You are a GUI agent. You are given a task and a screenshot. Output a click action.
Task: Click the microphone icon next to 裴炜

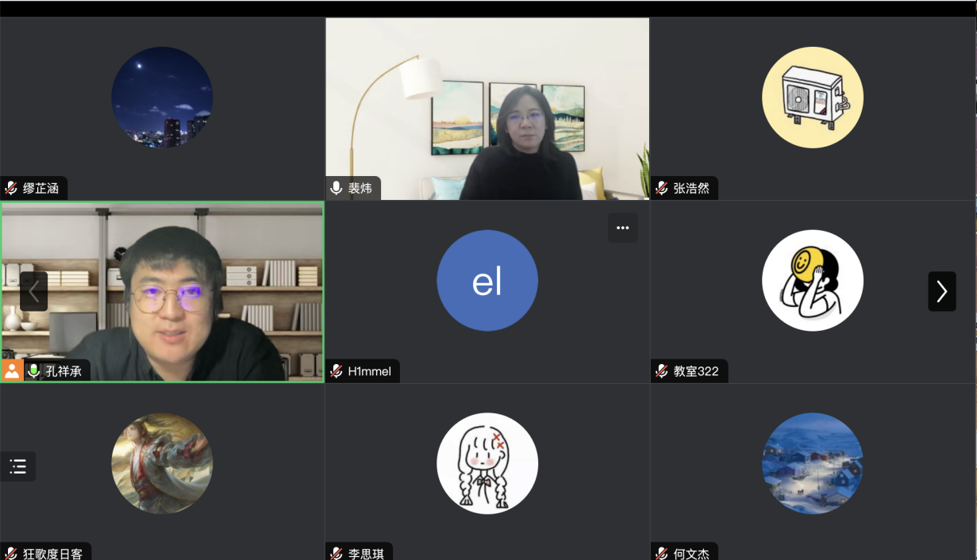point(337,189)
